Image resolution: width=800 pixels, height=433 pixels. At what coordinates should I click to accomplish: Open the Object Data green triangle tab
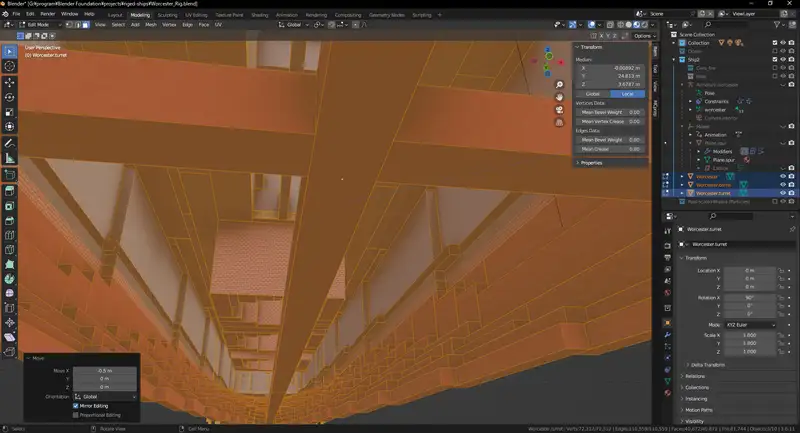tap(667, 381)
